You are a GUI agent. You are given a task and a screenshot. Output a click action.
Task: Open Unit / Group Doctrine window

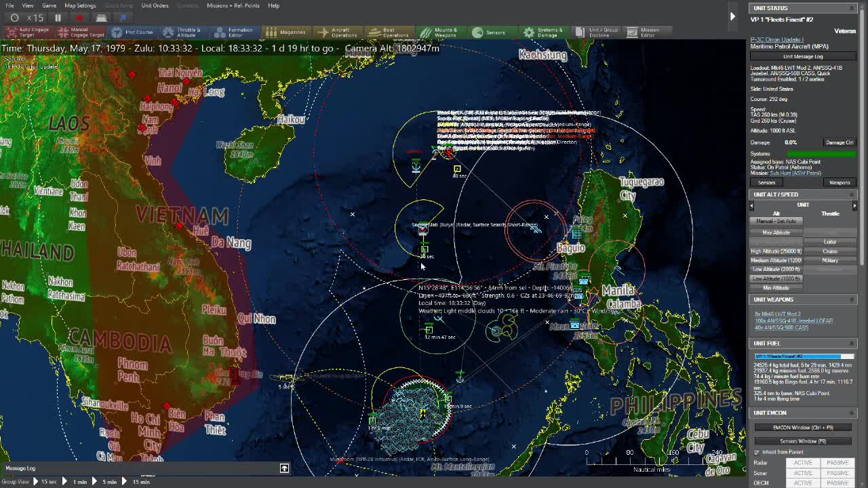(x=597, y=32)
